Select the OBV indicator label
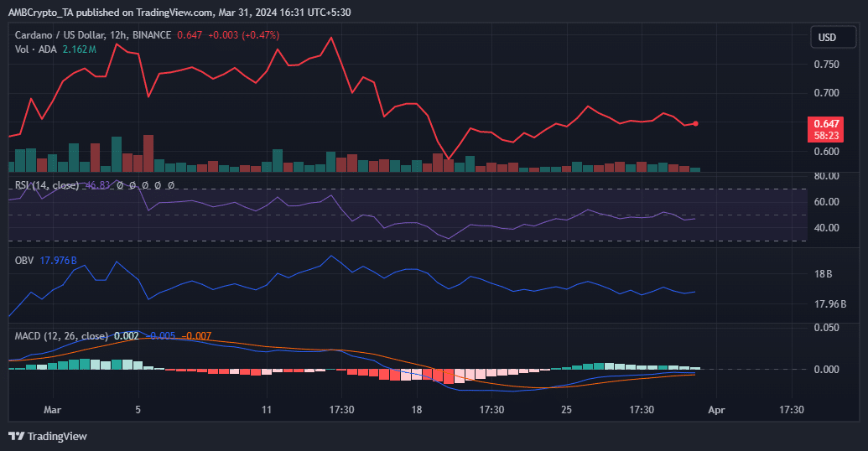Image resolution: width=868 pixels, height=451 pixels. point(24,261)
